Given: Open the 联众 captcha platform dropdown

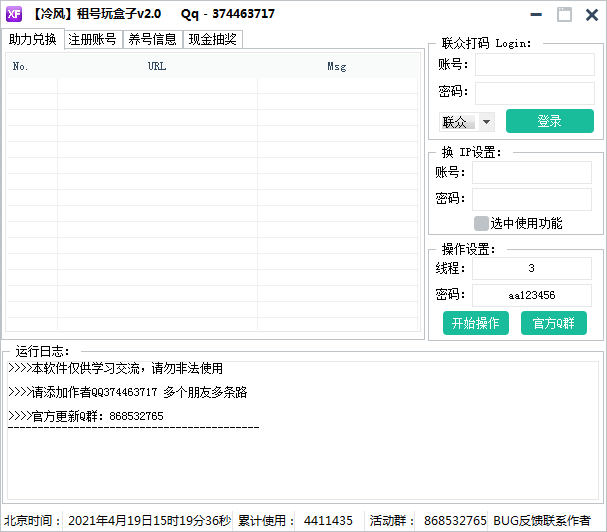Looking at the screenshot, I should click(487, 122).
